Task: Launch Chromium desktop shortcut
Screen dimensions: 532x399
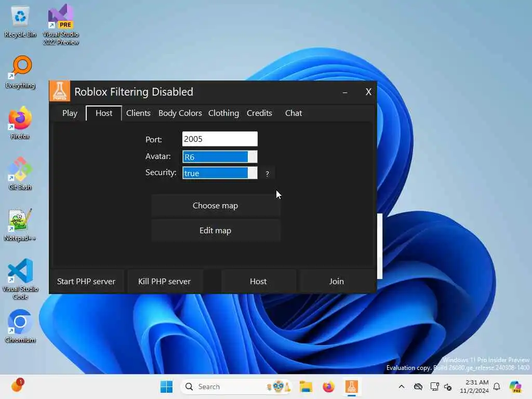Action: [x=20, y=326]
